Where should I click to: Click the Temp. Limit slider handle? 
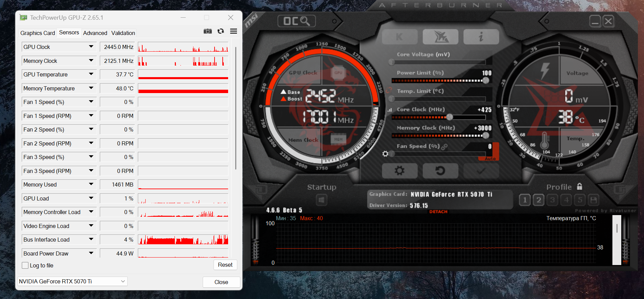click(392, 99)
